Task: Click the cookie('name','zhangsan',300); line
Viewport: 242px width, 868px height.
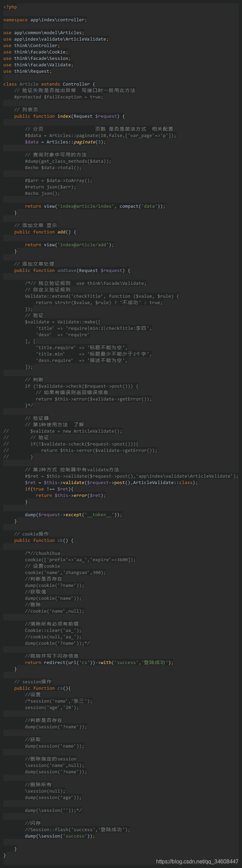Action: pos(65,573)
